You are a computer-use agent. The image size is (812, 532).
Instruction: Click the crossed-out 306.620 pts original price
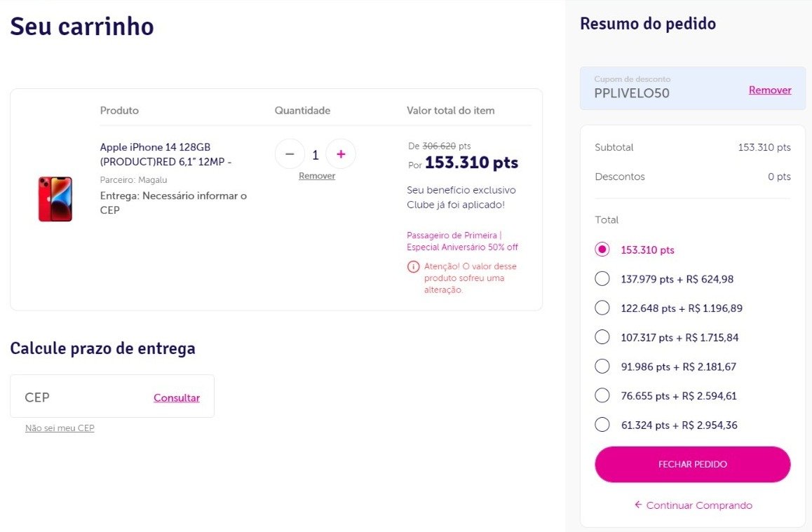(x=439, y=146)
